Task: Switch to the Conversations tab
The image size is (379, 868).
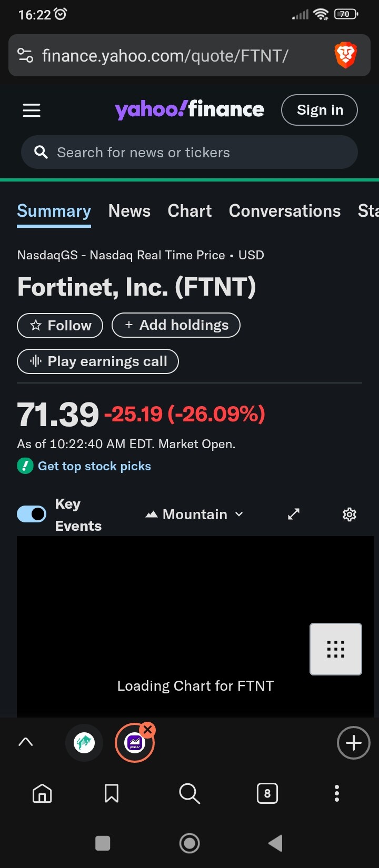Action: coord(285,211)
